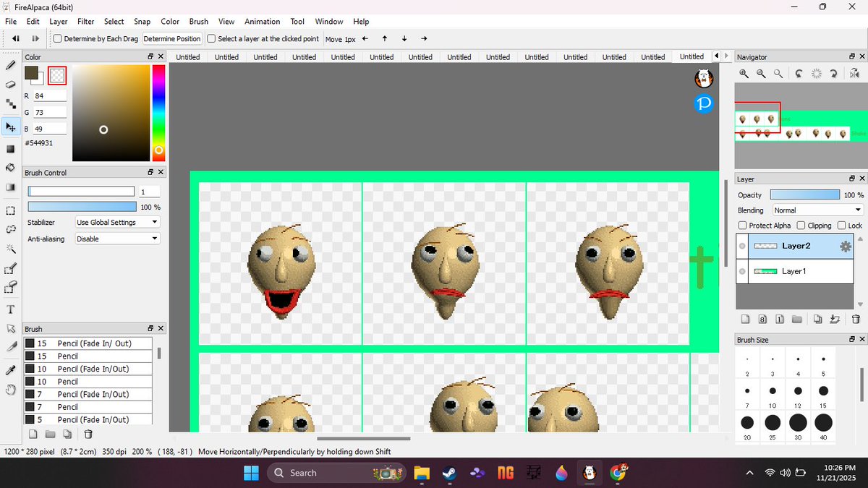
Task: Click the pixiv P icon
Action: [x=704, y=103]
